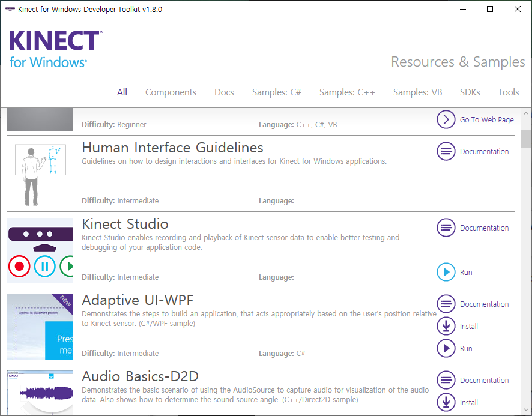Click the Adaptive UI-WPF description text

259,318
